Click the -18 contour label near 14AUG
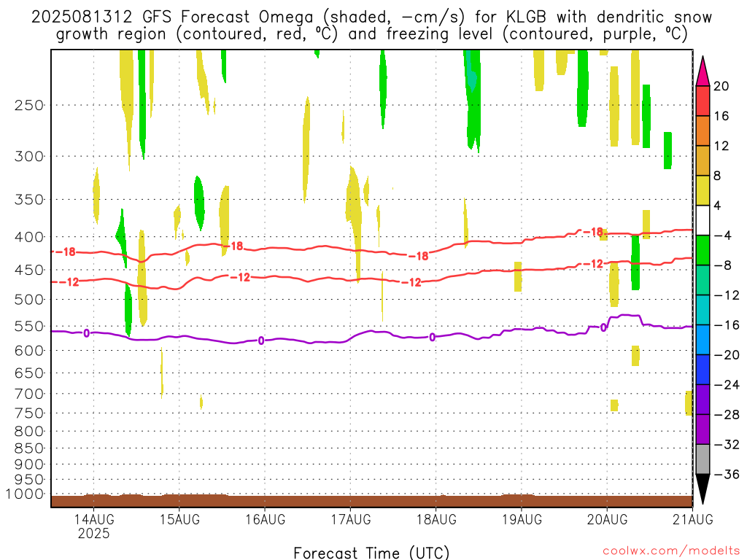Viewport: 747px width, 560px height. point(66,252)
